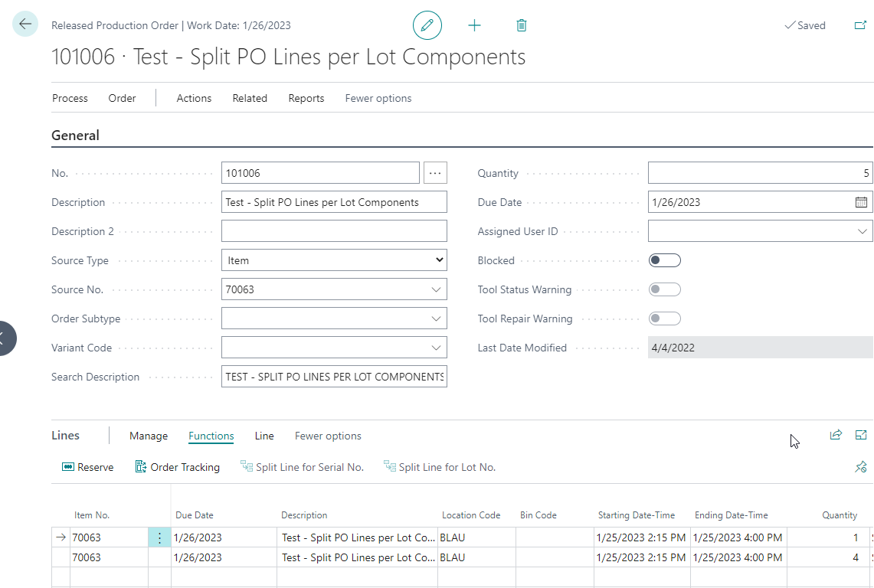
Task: Click the pencil edit icon
Action: tap(427, 25)
